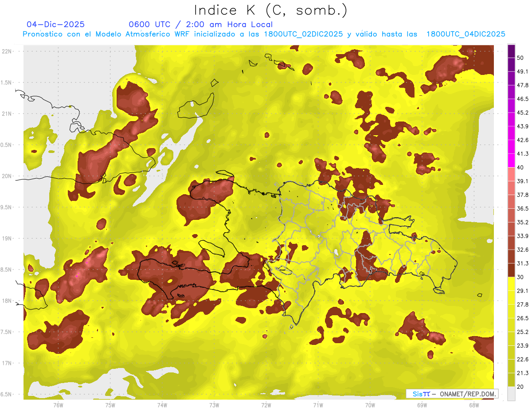
Task: Click colorbar value "33.9"
Action: tap(523, 236)
